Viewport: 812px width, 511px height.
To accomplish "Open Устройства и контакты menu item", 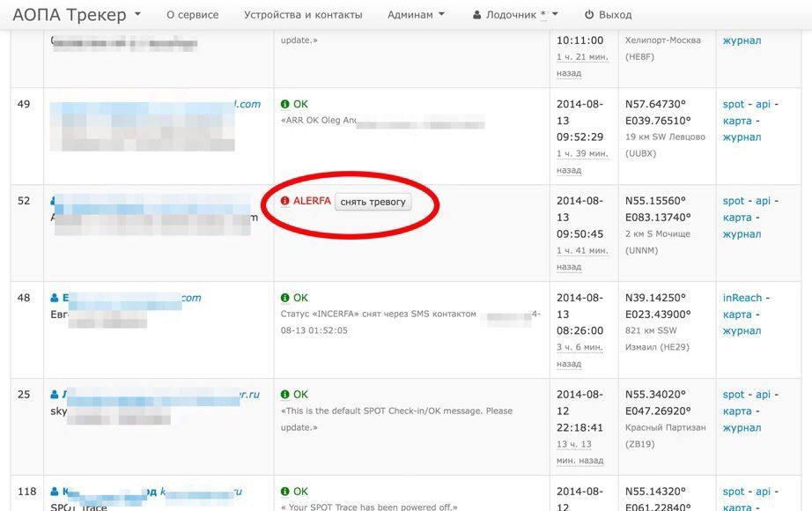I will [x=303, y=15].
